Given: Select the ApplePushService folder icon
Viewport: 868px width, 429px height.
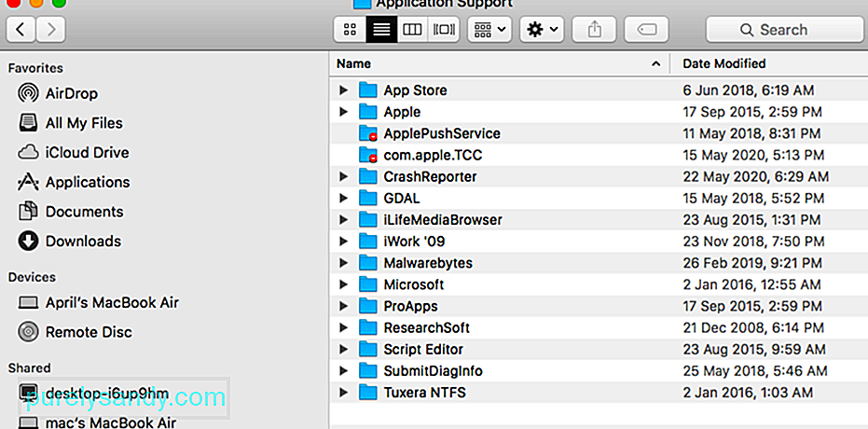Looking at the screenshot, I should pos(367,133).
